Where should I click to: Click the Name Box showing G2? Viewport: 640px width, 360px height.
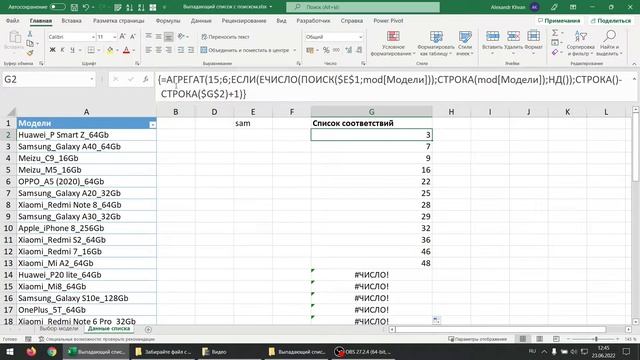45,79
